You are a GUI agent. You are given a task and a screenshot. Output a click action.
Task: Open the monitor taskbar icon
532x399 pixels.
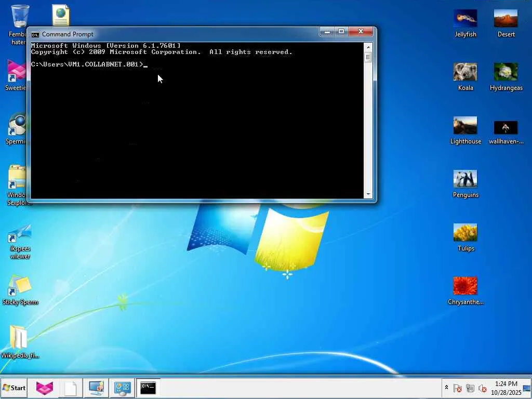click(96, 388)
